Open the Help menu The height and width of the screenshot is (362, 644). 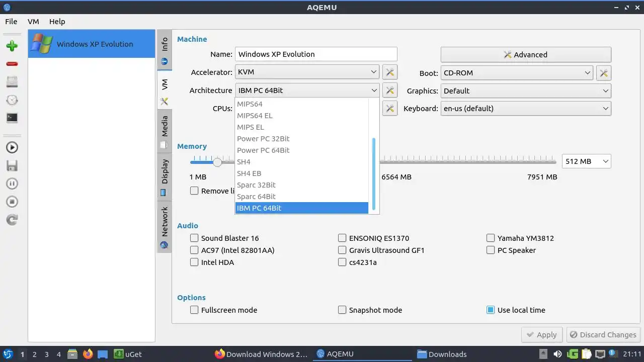(57, 22)
